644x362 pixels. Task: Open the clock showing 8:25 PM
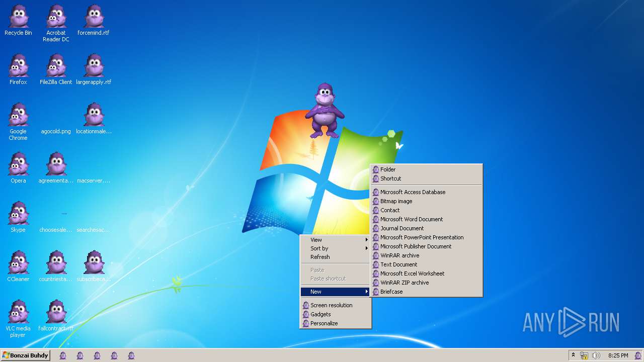click(x=618, y=355)
